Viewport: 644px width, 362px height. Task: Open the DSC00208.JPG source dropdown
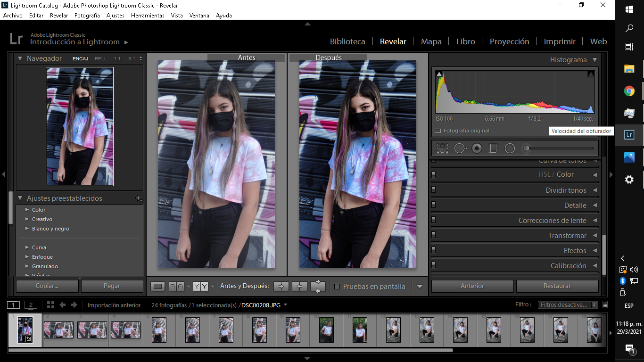coord(285,305)
